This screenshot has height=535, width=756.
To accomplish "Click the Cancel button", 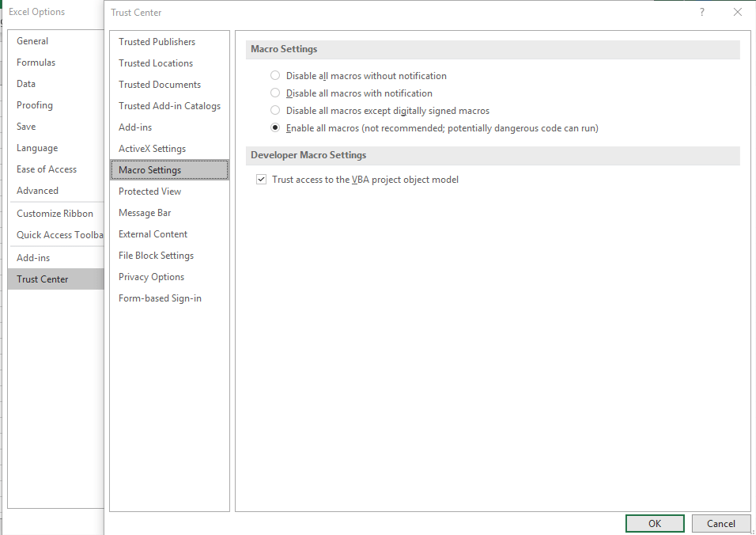I will 720,523.
